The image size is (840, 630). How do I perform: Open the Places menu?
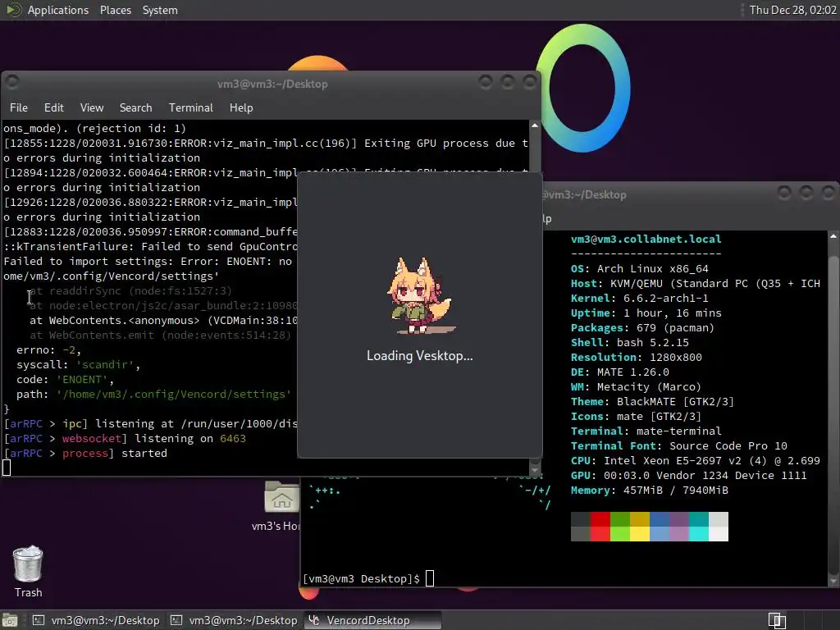tap(115, 10)
